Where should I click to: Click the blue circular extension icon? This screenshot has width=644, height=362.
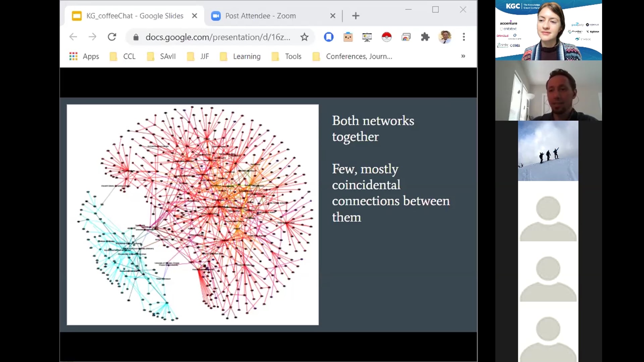(329, 37)
